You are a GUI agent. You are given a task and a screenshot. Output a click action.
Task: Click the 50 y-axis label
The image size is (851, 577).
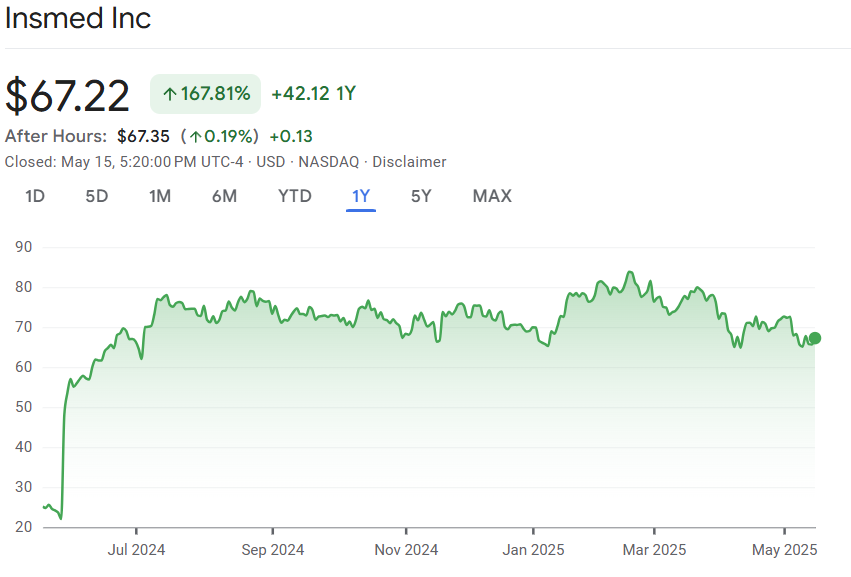click(x=24, y=407)
